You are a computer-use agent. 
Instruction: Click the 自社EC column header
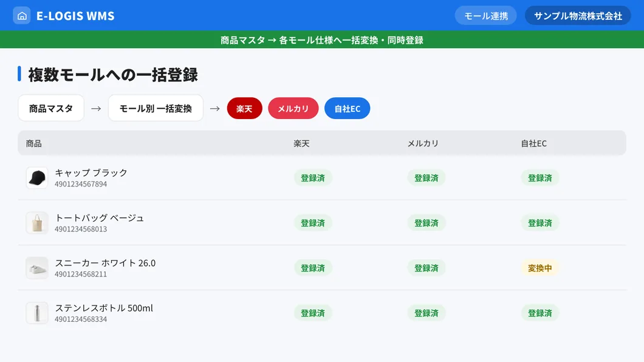pyautogui.click(x=533, y=144)
